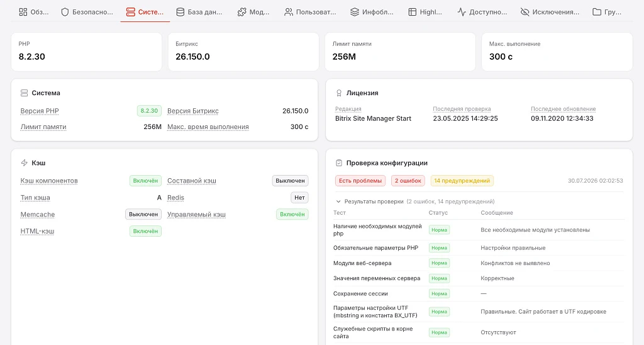
Task: Click the Значения переменных сервера test name
Action: click(x=377, y=278)
